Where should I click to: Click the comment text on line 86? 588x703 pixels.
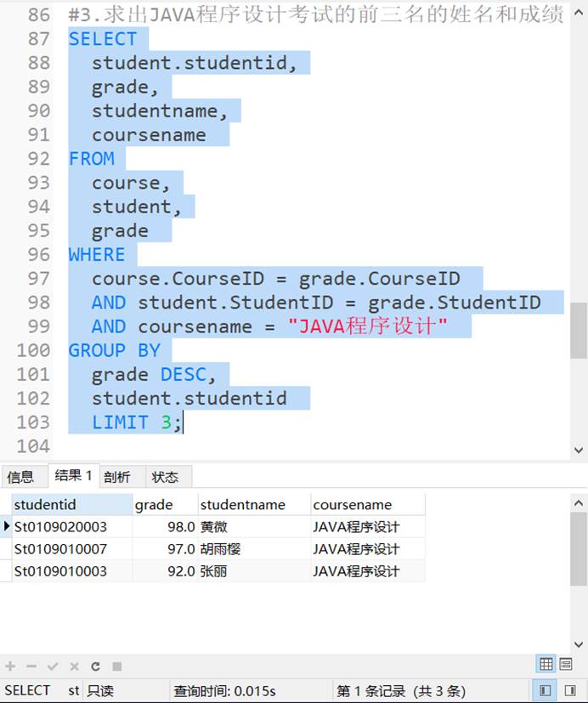coord(316,14)
